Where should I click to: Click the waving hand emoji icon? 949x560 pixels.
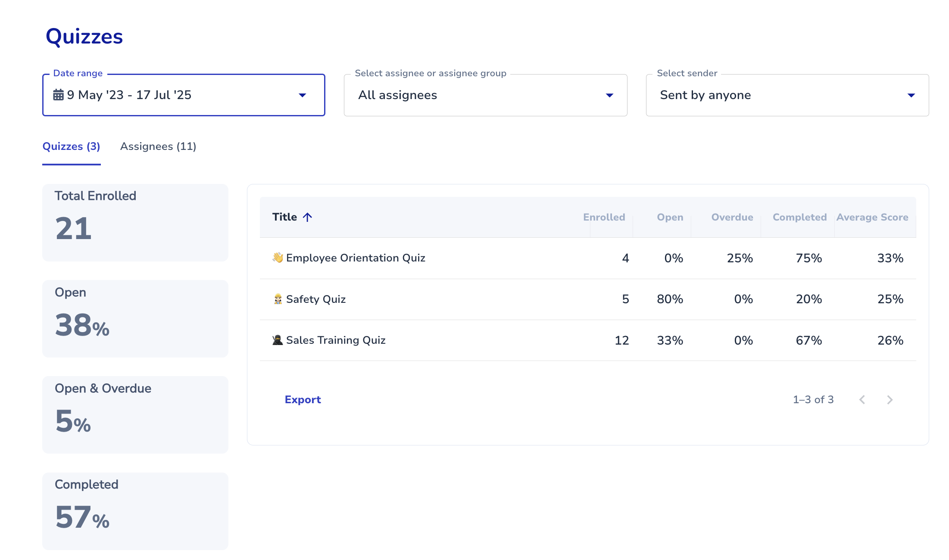coord(278,258)
